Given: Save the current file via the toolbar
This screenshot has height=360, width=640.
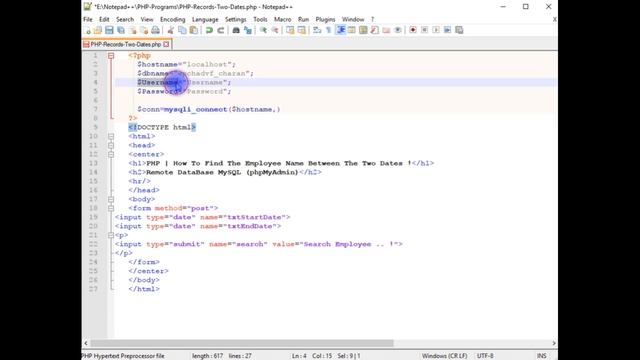Looking at the screenshot, I should coord(109,30).
